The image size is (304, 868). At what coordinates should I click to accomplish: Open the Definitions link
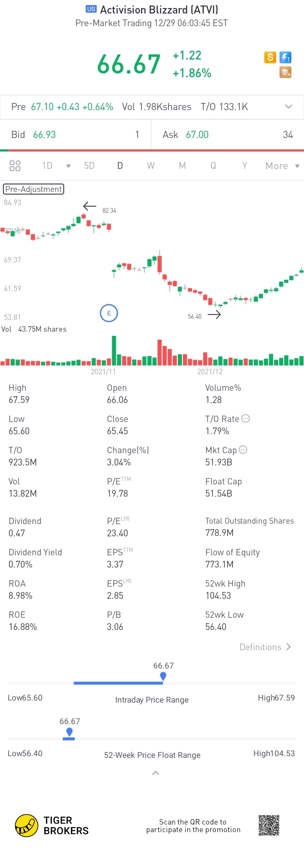(x=265, y=647)
